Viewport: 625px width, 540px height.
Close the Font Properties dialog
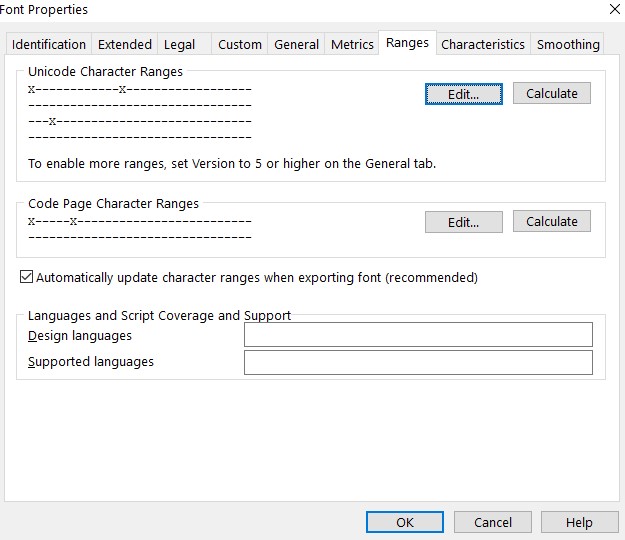click(611, 9)
